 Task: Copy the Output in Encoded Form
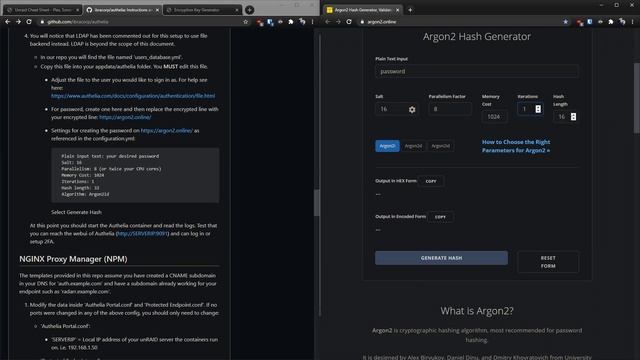[440, 217]
